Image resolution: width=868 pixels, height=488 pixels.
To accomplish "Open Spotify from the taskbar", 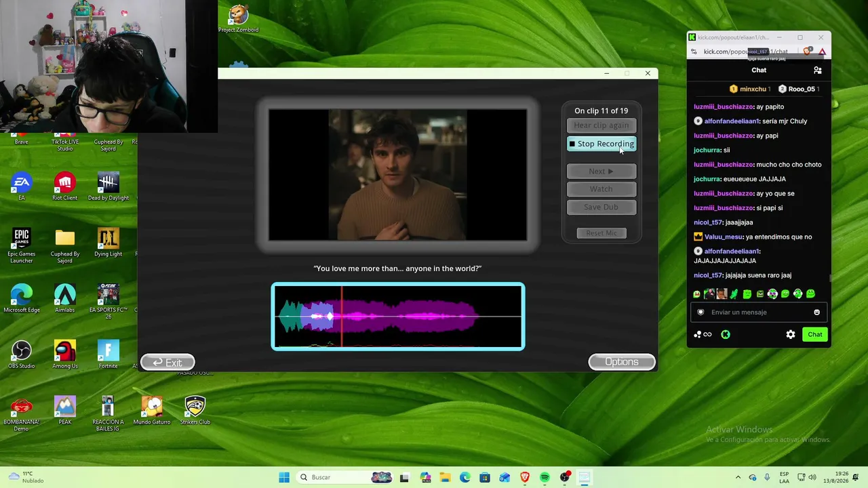I will click(545, 477).
